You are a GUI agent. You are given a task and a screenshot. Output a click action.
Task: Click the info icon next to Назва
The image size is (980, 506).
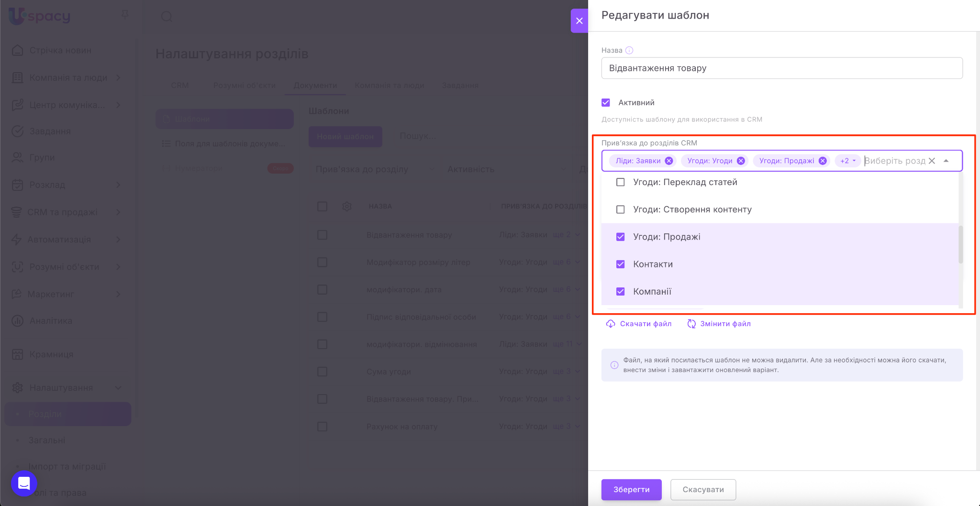pos(629,50)
